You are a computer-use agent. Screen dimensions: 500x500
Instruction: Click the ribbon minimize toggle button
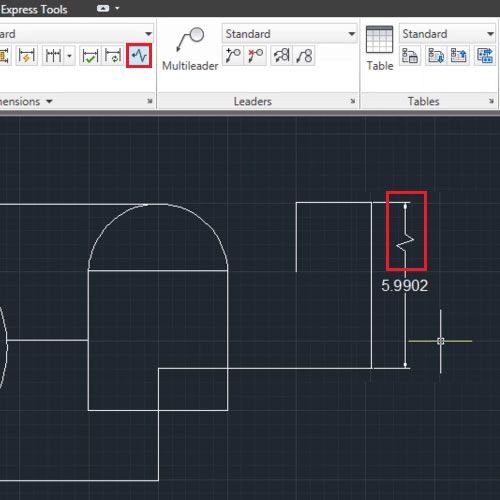click(103, 8)
